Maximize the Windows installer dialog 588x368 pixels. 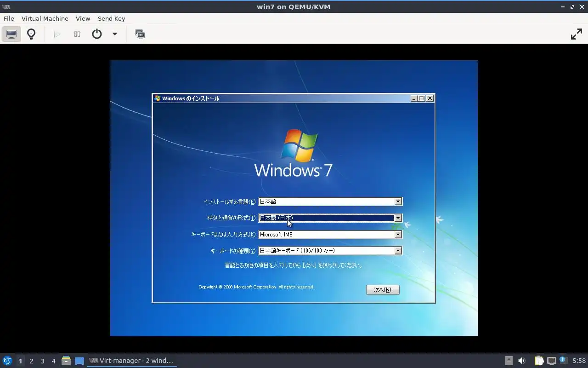point(422,98)
